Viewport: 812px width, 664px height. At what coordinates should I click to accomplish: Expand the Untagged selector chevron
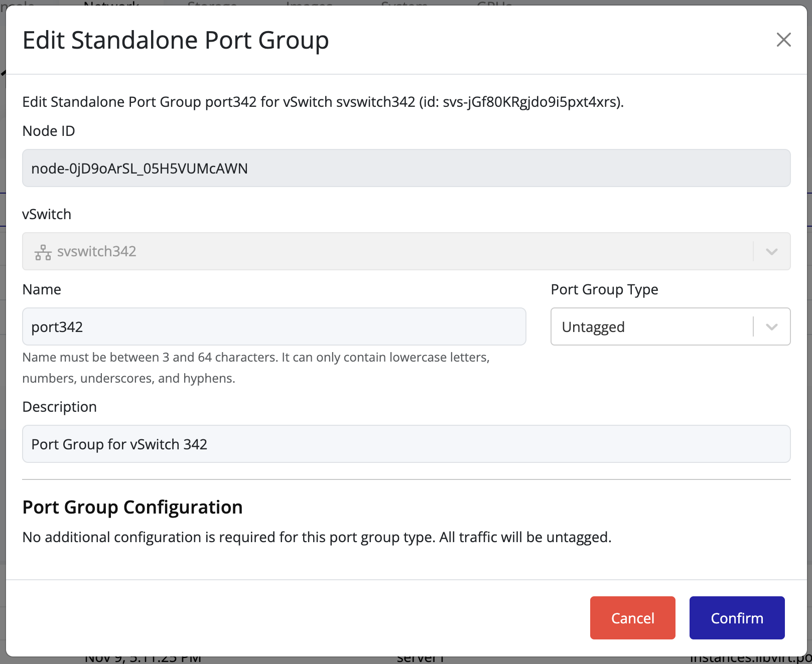point(771,326)
